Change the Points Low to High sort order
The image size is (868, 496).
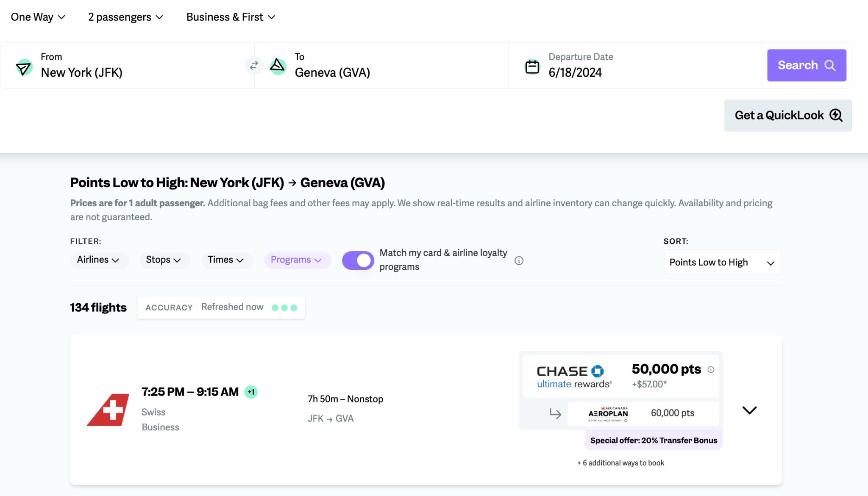(722, 262)
